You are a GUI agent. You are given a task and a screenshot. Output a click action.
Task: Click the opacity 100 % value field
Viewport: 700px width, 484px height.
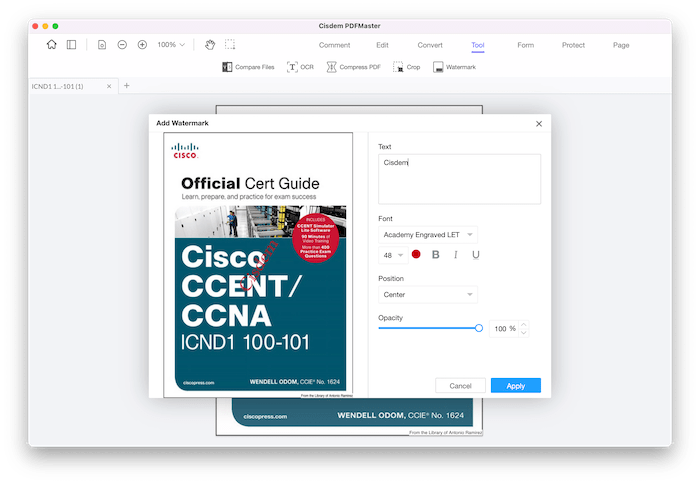[x=504, y=329]
